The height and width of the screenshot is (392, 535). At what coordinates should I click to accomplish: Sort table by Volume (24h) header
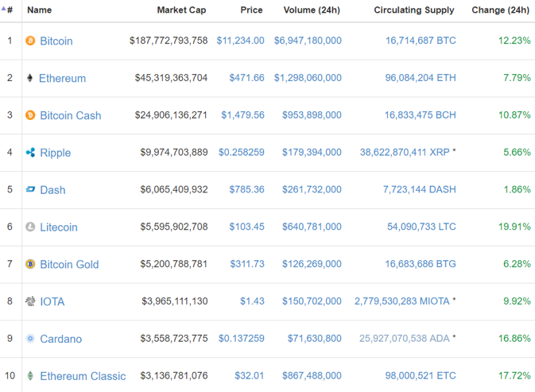312,10
